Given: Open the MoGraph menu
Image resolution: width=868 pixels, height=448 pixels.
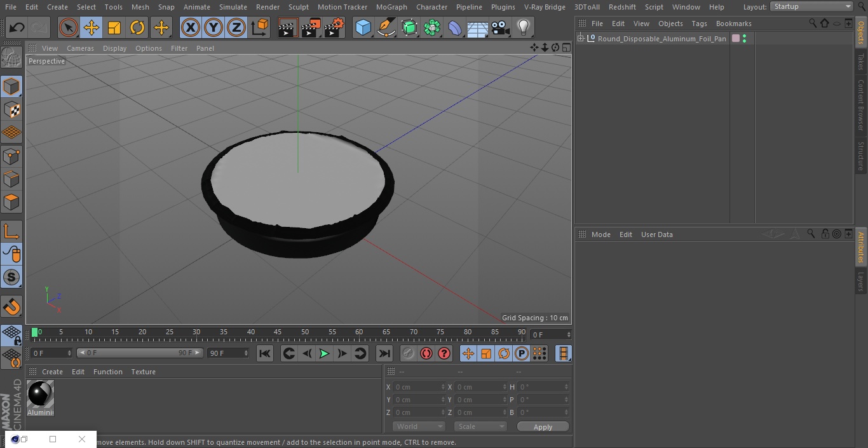Looking at the screenshot, I should (391, 7).
